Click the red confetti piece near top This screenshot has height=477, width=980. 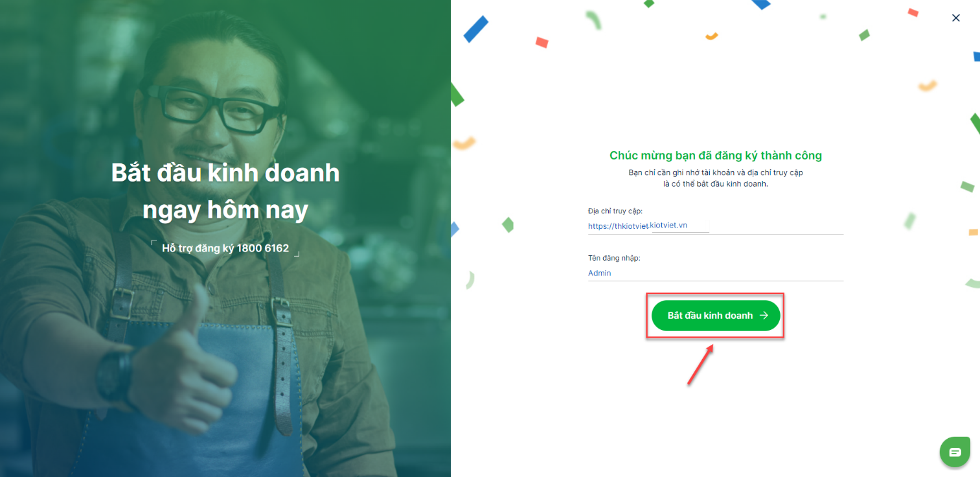coord(542,42)
